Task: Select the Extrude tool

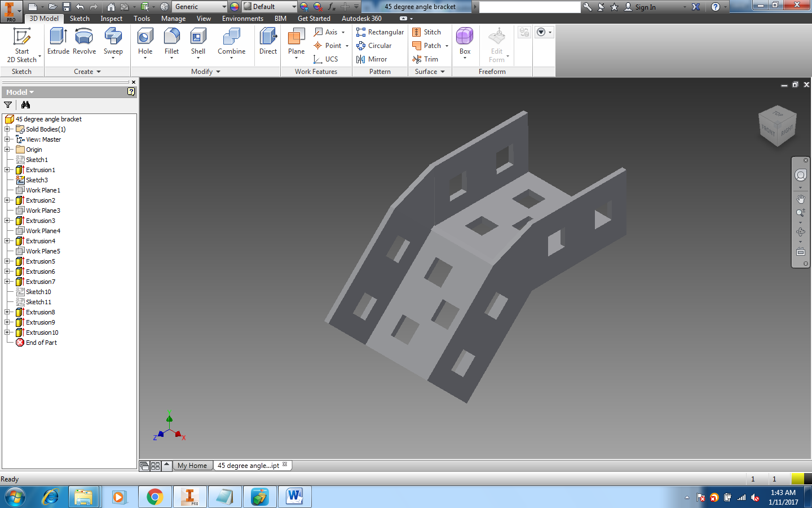Action: tap(58, 42)
